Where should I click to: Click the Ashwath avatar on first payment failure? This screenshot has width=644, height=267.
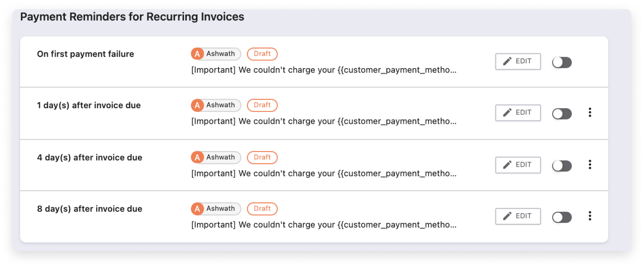click(198, 54)
